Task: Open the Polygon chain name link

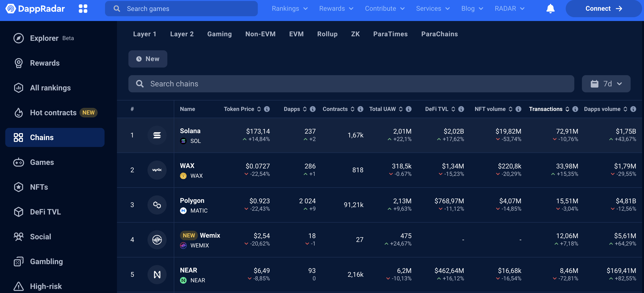Action: (192, 200)
